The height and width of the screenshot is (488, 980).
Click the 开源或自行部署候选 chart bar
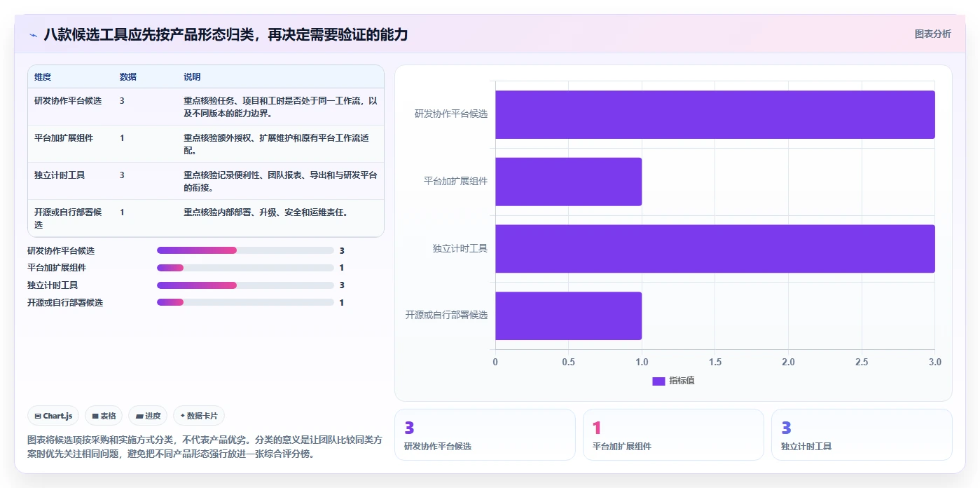[568, 316]
